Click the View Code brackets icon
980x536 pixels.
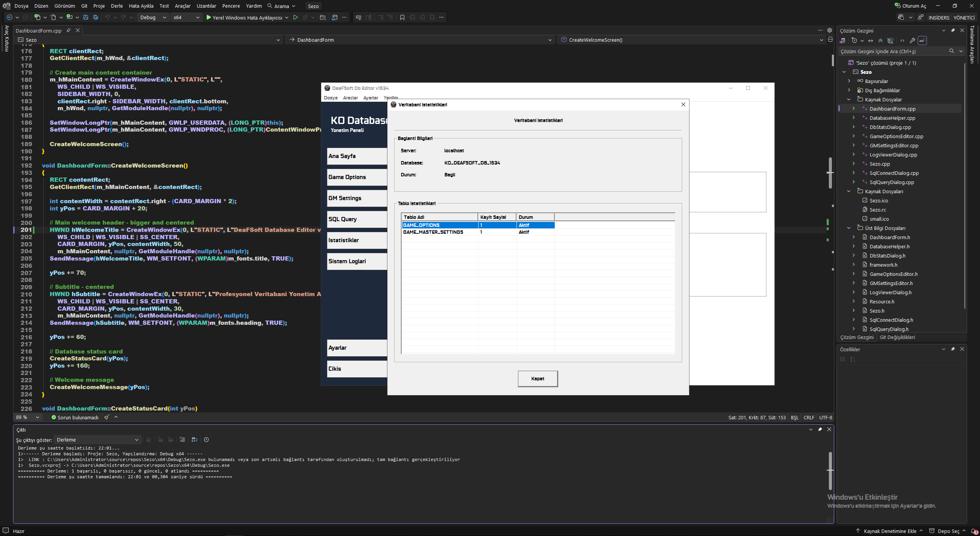(x=902, y=41)
